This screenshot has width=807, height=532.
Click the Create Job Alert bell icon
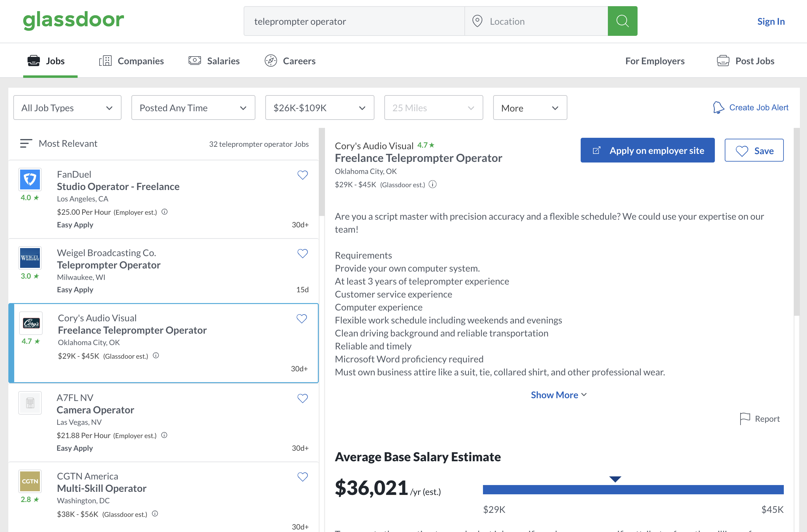point(718,108)
